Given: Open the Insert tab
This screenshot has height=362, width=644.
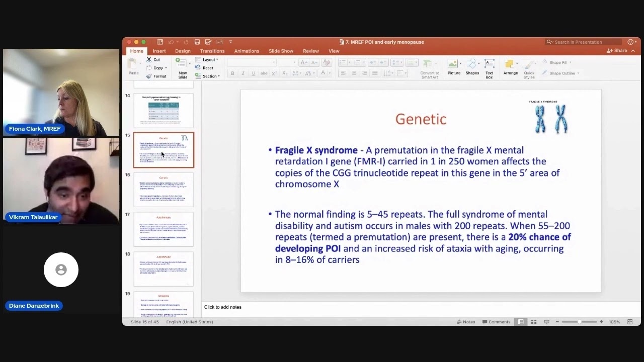Looking at the screenshot, I should coord(159,51).
